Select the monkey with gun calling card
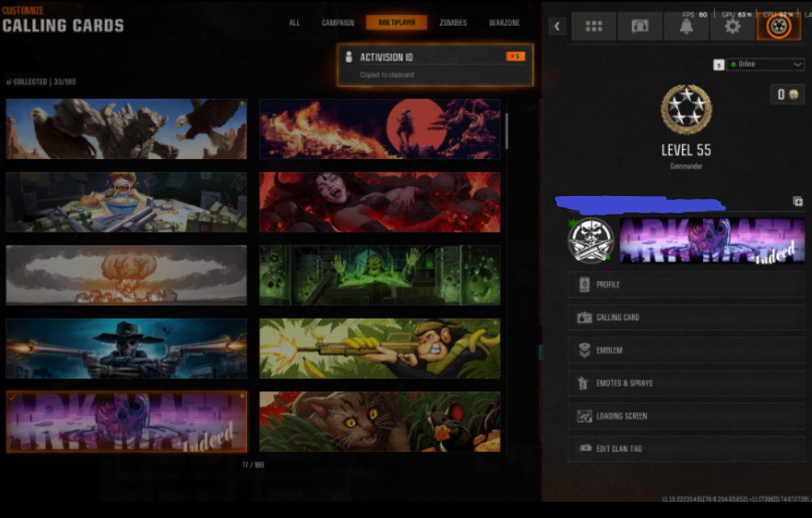 (379, 349)
